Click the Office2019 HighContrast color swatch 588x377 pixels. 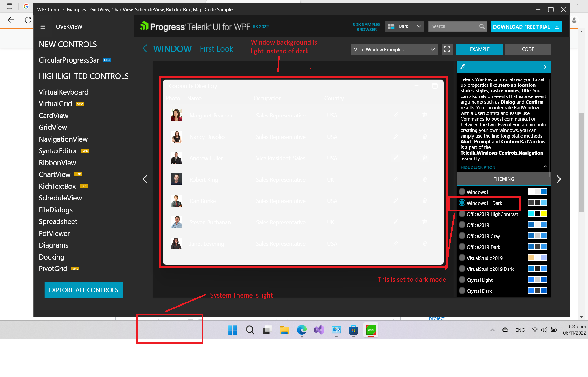click(x=537, y=214)
